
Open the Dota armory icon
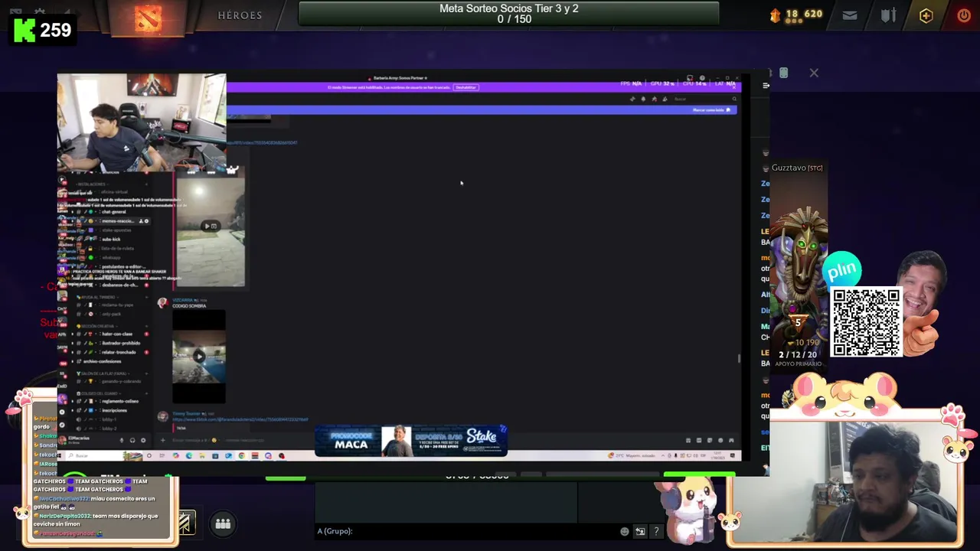(888, 15)
